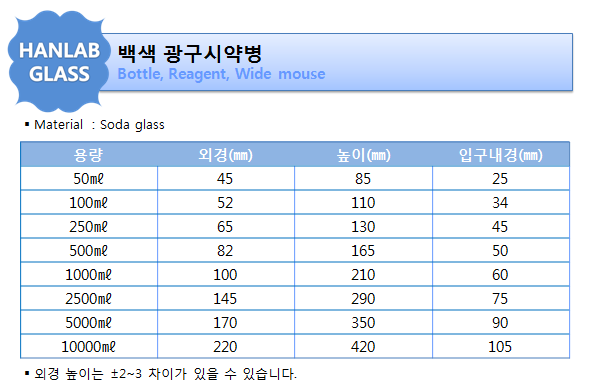
Task: Select the 외경(㎜) column header
Action: (x=225, y=155)
